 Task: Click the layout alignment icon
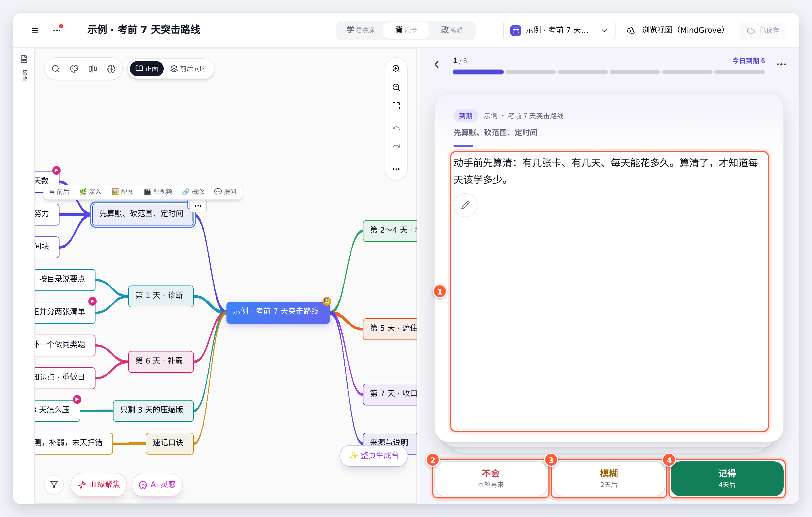point(93,69)
